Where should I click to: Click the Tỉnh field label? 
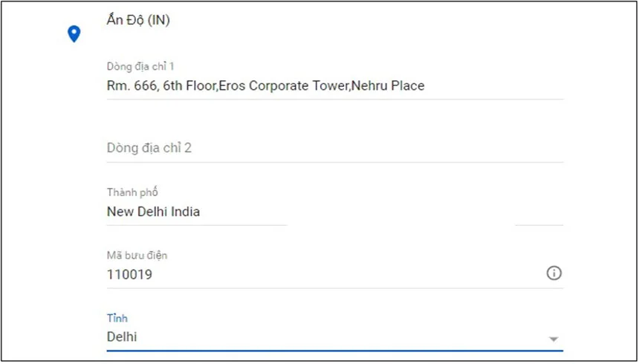coord(117,319)
